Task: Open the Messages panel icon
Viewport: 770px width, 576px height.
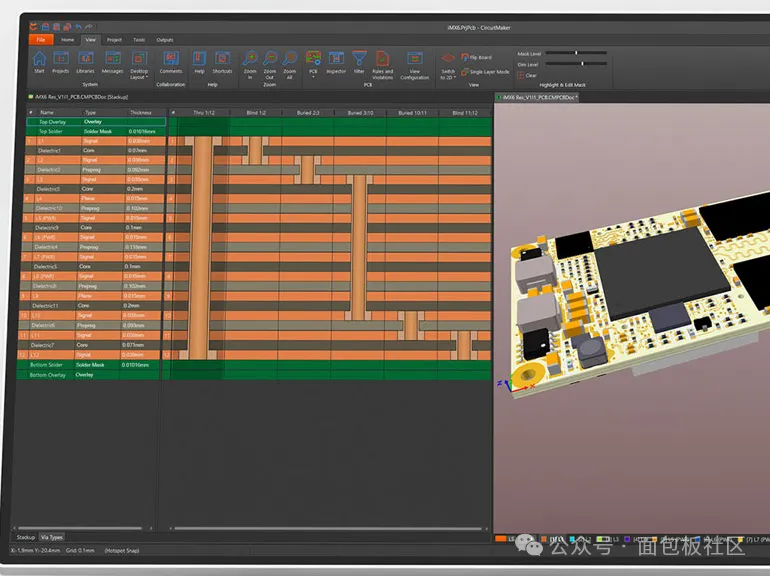Action: [x=112, y=60]
